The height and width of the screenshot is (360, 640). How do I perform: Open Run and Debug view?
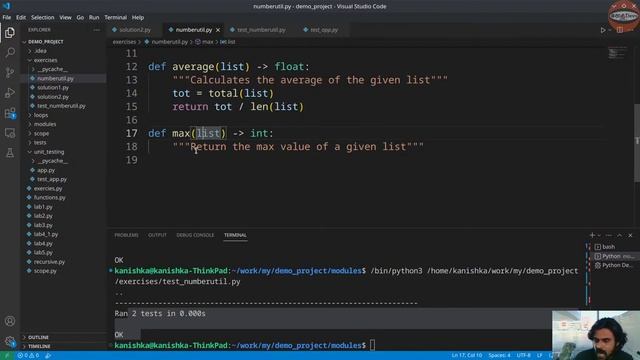click(10, 93)
